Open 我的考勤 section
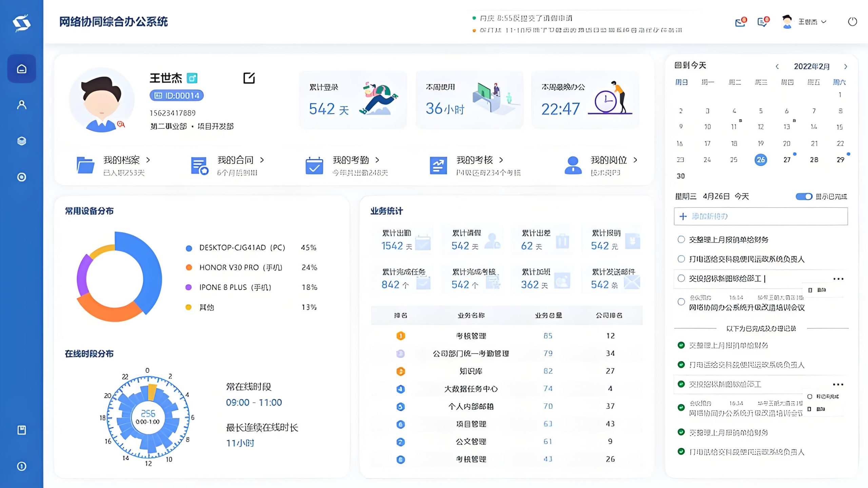This screenshot has height=488, width=868. click(x=351, y=160)
